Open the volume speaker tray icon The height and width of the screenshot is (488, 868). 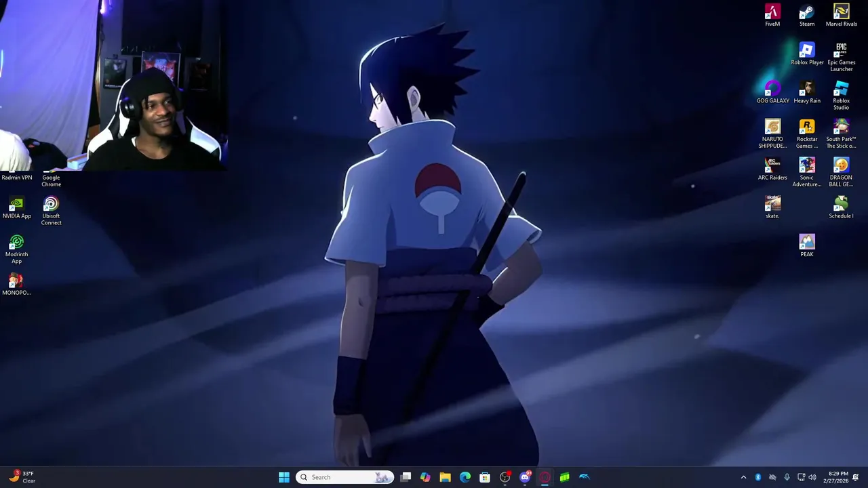click(x=812, y=477)
